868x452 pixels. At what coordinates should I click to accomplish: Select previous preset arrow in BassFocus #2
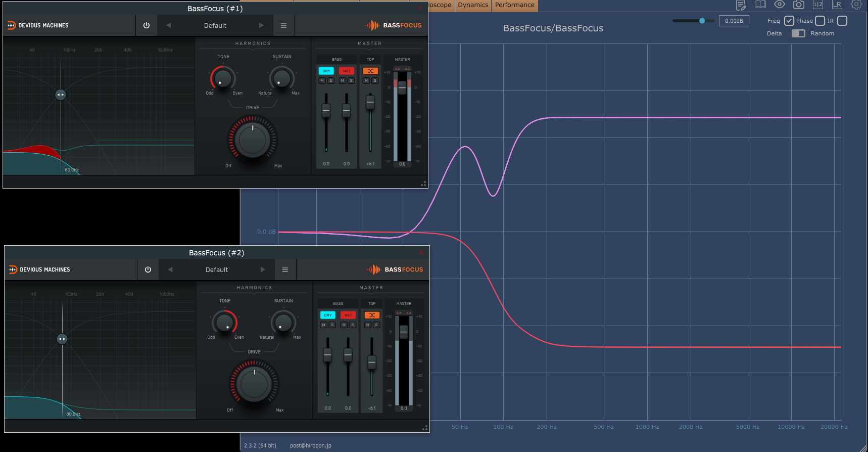point(170,269)
